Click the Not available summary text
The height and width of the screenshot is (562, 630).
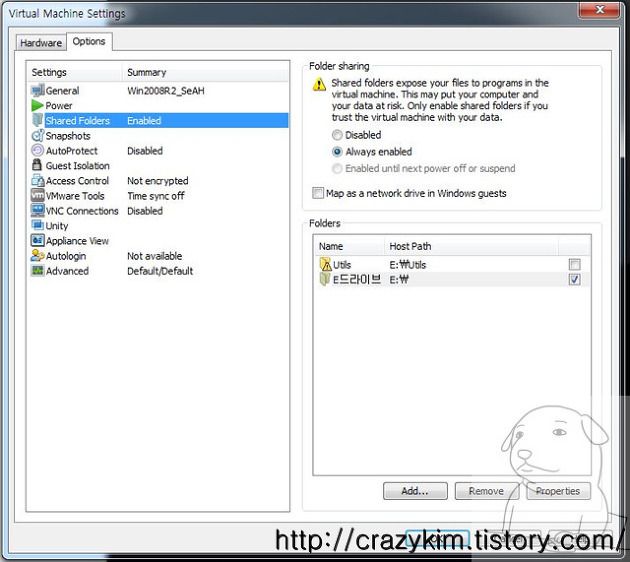point(155,256)
